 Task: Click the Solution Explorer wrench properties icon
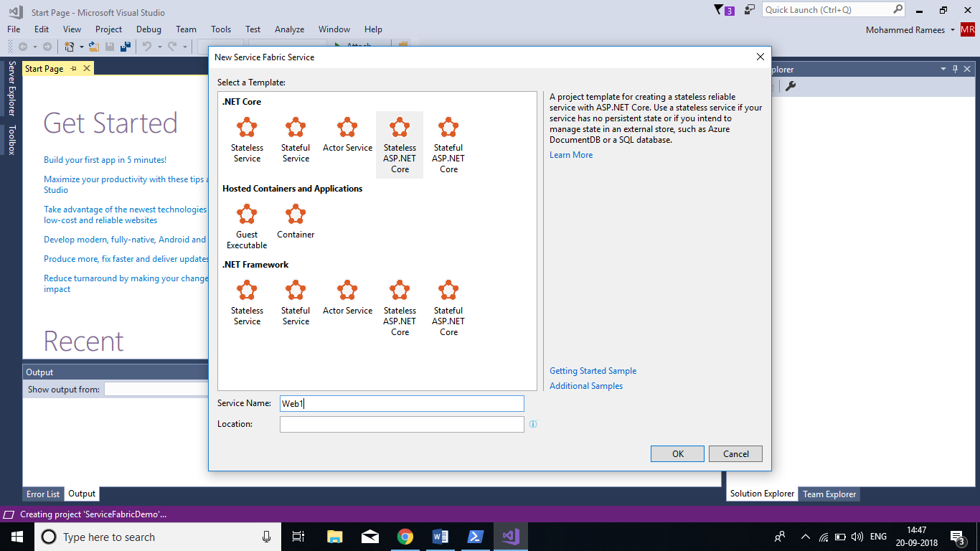[791, 87]
